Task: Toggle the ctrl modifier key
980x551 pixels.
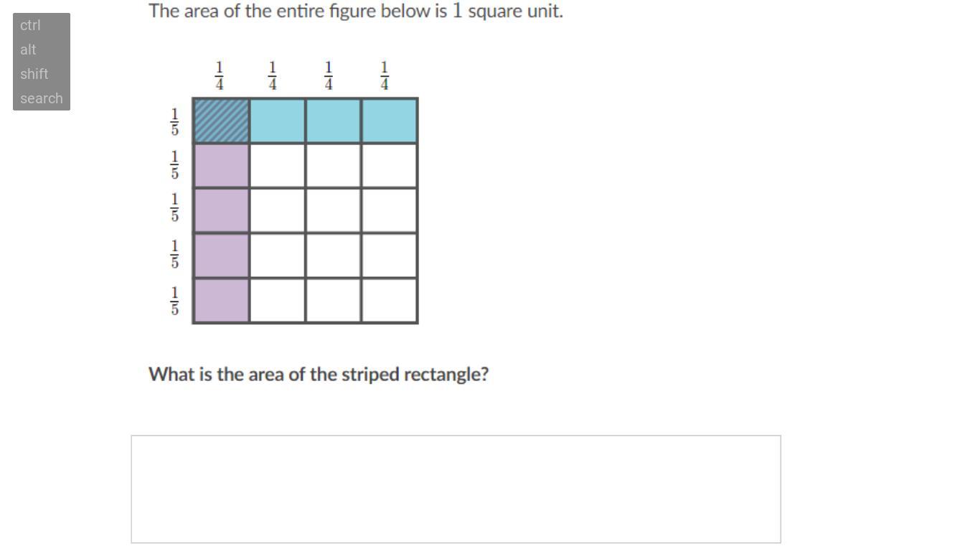Action: click(31, 26)
